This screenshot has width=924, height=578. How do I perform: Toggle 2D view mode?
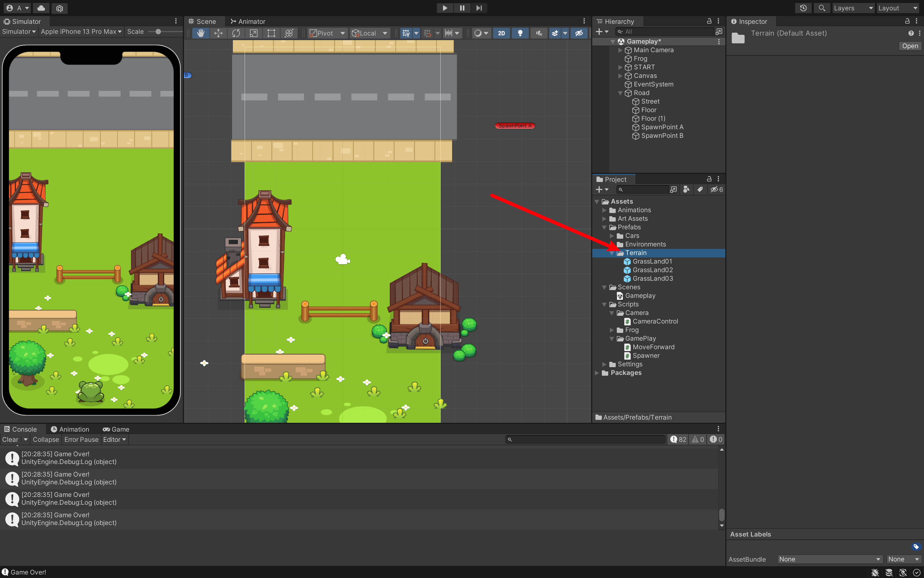(501, 33)
